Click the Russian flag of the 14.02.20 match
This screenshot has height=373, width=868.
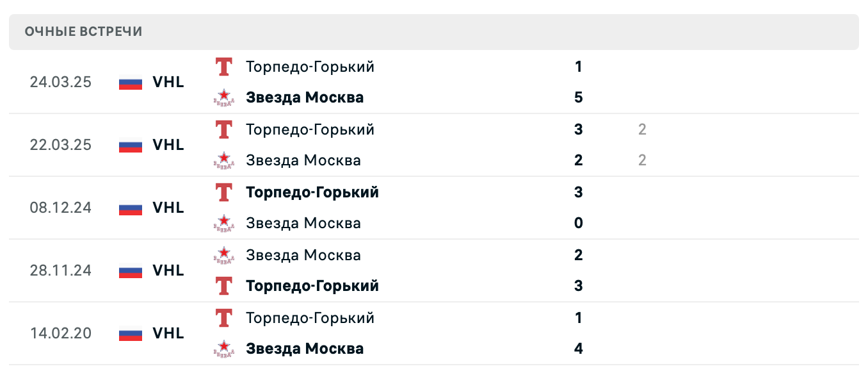[x=129, y=333]
